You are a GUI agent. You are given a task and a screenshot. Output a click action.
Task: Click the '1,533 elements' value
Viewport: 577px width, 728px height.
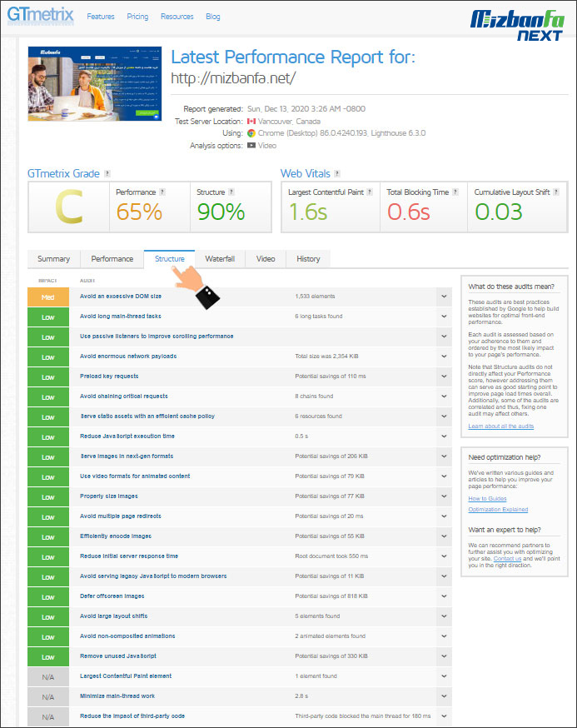tap(316, 297)
